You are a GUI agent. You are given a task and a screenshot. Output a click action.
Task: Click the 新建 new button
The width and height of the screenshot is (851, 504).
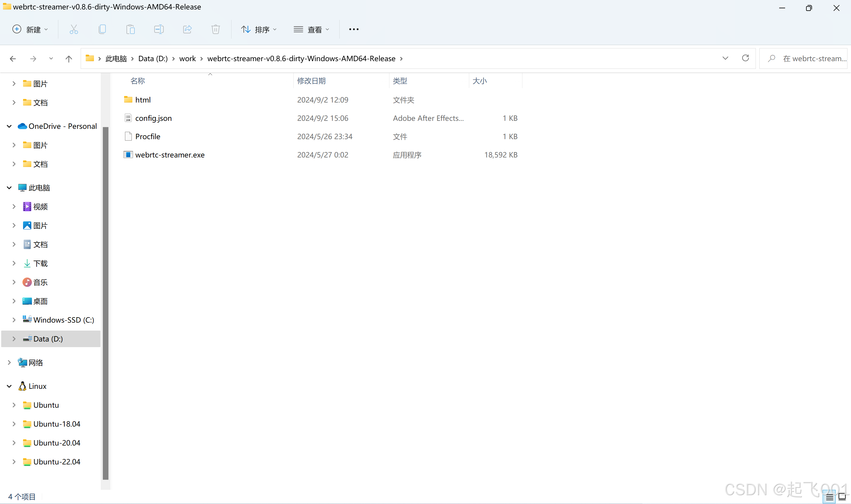click(x=30, y=30)
